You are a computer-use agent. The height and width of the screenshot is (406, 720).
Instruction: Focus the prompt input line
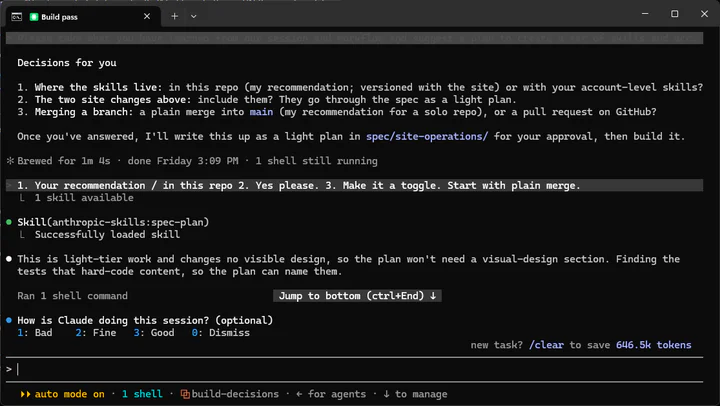(x=354, y=369)
